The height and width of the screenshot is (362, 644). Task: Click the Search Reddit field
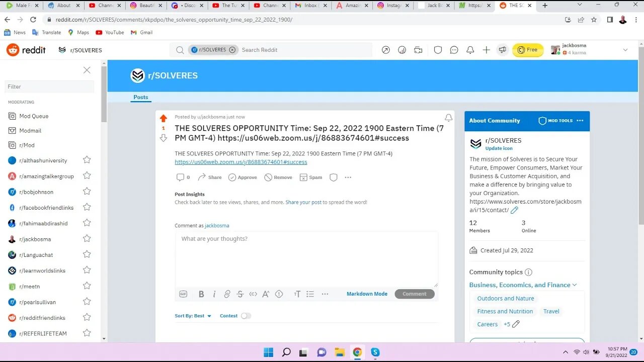[305, 50]
